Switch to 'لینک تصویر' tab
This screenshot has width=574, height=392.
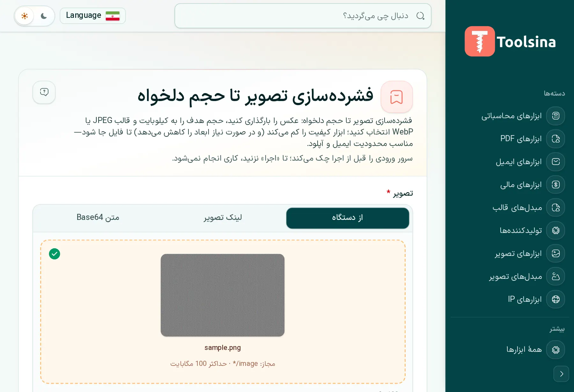[x=223, y=218]
